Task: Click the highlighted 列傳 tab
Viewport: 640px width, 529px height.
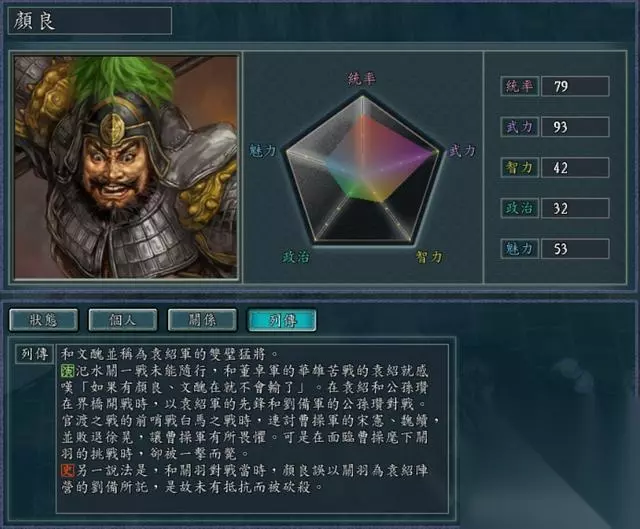Action: point(282,320)
